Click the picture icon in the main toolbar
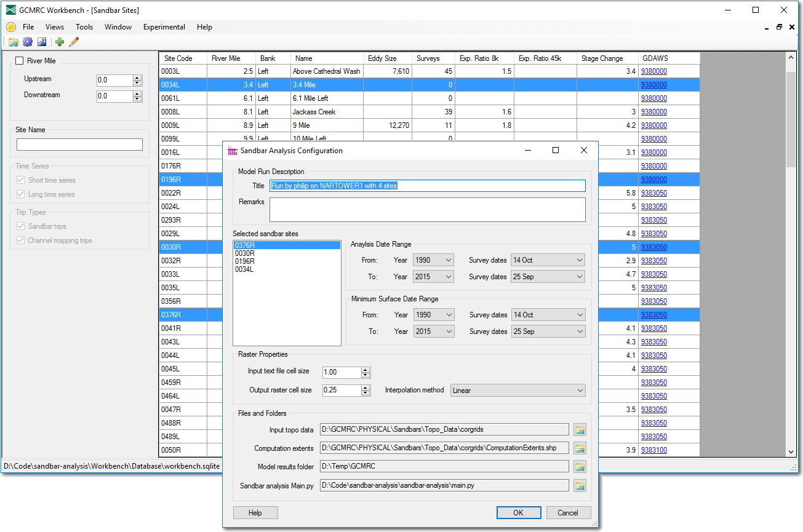Image resolution: width=803 pixels, height=532 pixels. [42, 42]
